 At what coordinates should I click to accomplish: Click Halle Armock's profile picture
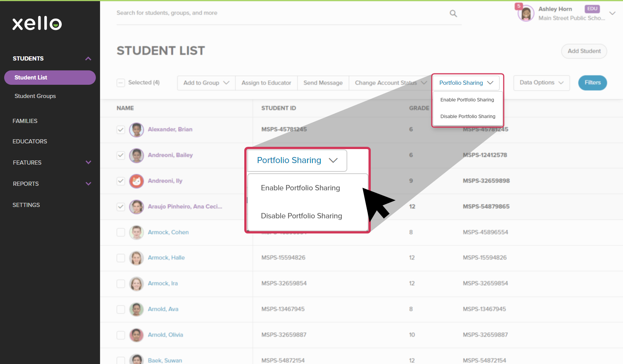coord(136,258)
